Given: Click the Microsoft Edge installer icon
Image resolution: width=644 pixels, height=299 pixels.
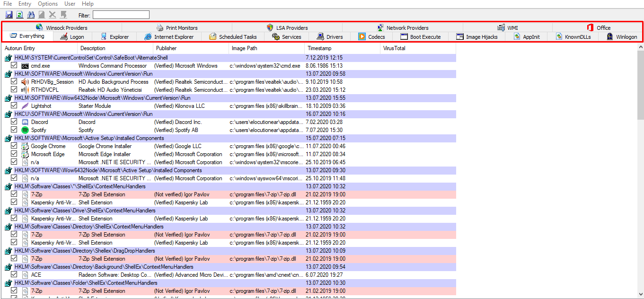Looking at the screenshot, I should pos(25,154).
